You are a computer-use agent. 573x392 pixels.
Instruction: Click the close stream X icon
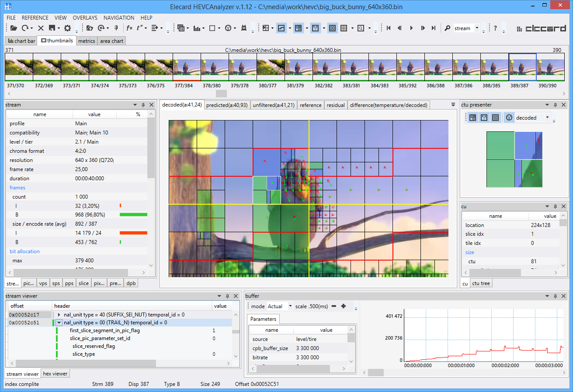[x=41, y=28]
